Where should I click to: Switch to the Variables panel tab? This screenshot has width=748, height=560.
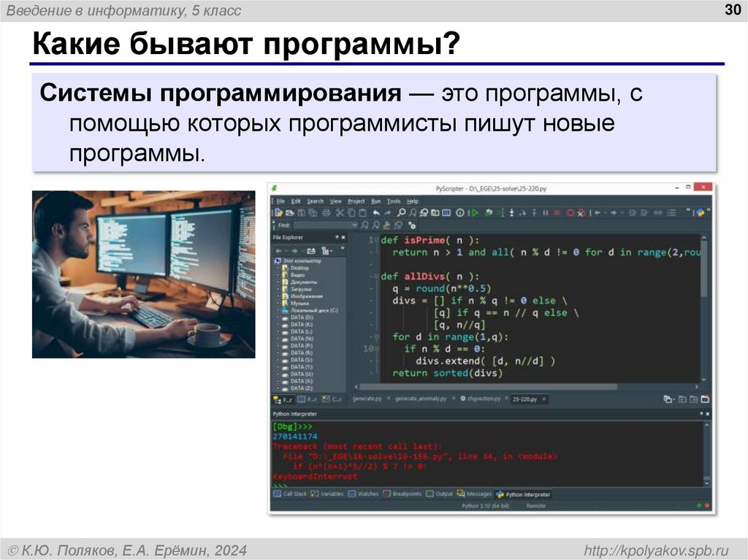331,493
